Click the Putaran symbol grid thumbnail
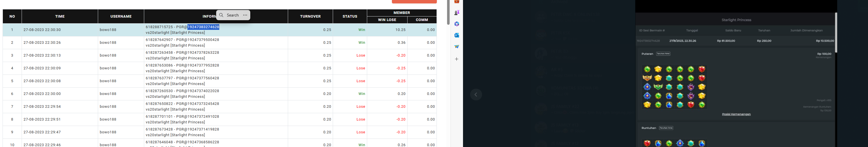Image resolution: width=868 pixels, height=147 pixels. click(x=674, y=87)
